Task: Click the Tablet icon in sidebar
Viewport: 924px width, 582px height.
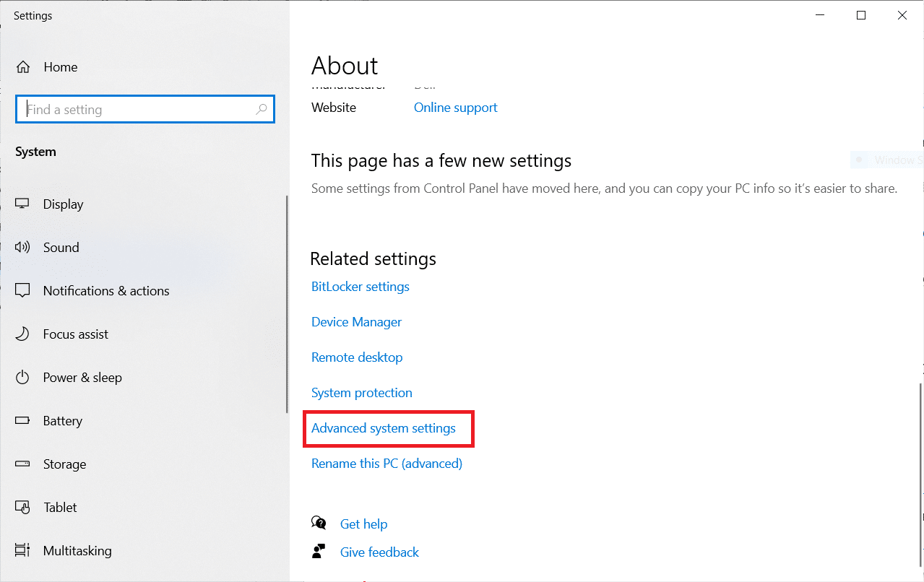Action: pos(22,508)
